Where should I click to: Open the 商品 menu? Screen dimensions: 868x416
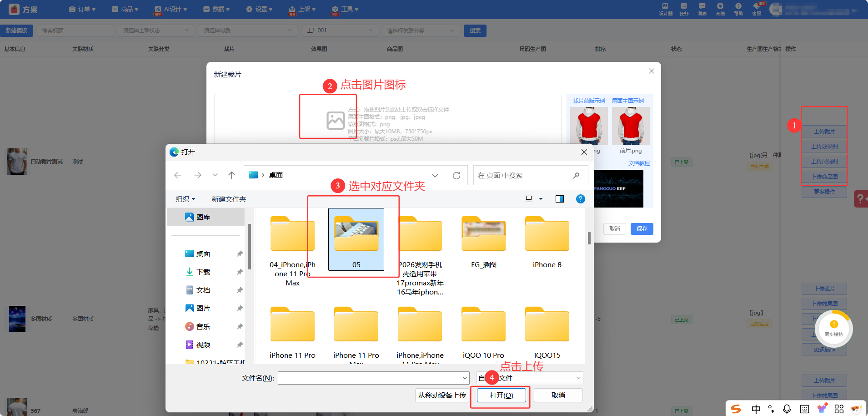click(125, 9)
